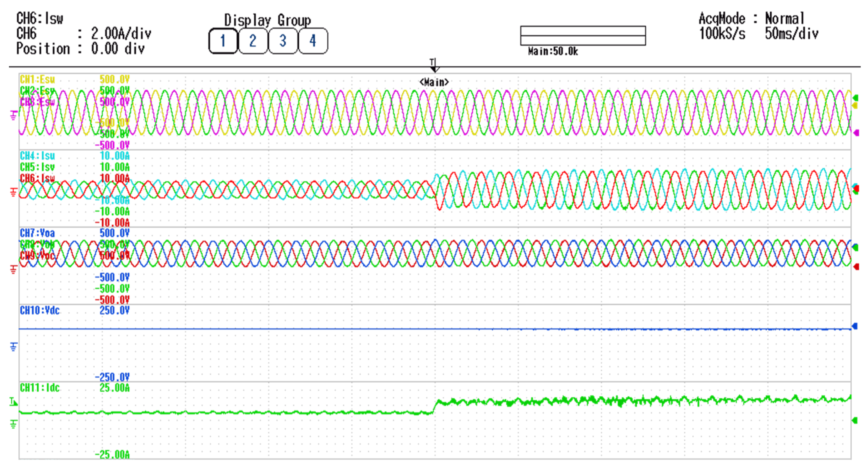The width and height of the screenshot is (868, 467).
Task: Click the red ground symbol beside the Voa waveforms
Action: (x=13, y=269)
